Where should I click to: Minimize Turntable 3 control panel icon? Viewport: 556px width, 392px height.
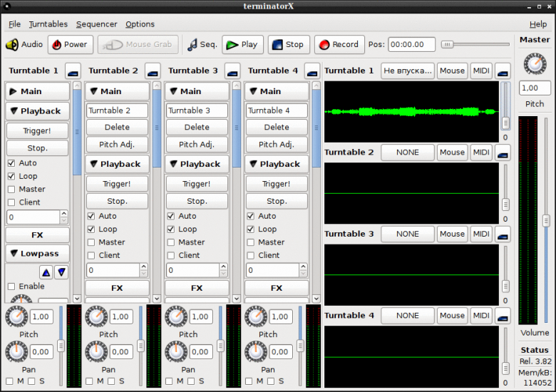click(232, 71)
